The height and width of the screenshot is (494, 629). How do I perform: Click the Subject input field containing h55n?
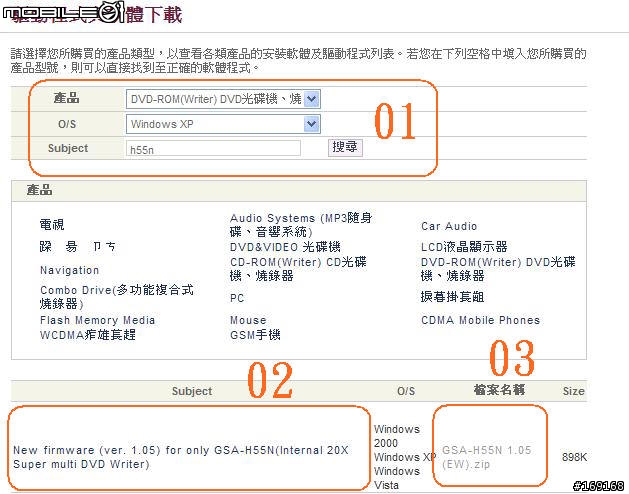coord(213,148)
